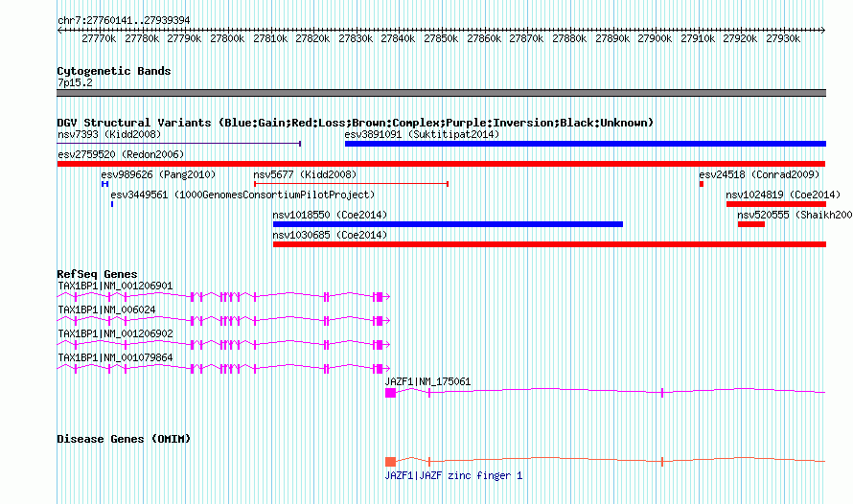
Task: Click the 27770k ruler tick label
Action: pos(99,39)
